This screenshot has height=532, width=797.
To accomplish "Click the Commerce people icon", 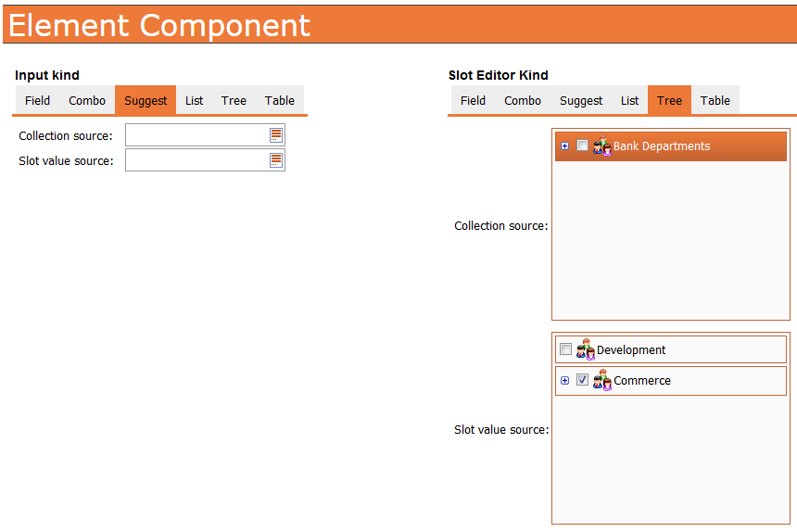I will coord(601,380).
